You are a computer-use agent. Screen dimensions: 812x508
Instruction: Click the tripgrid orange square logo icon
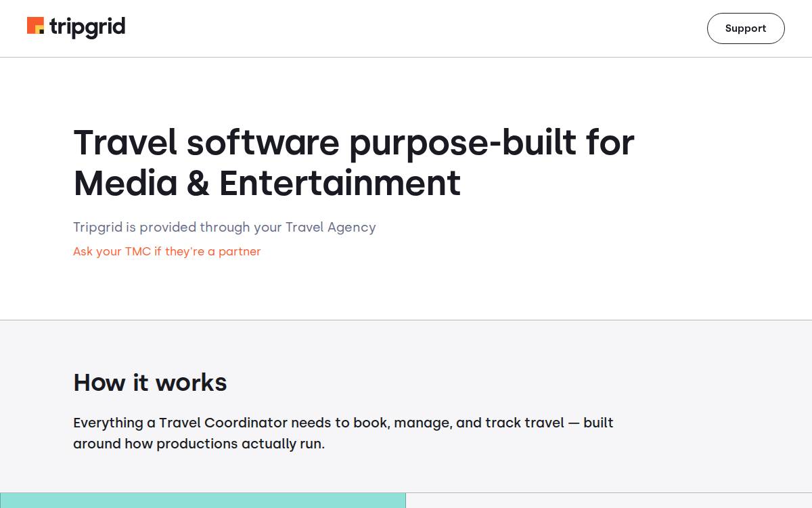click(x=35, y=26)
